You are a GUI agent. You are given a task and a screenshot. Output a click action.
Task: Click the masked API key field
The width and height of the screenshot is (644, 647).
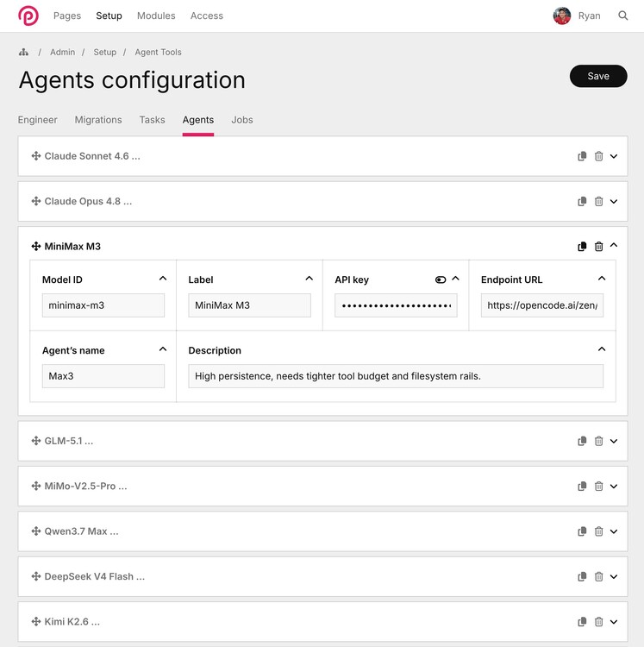[396, 305]
